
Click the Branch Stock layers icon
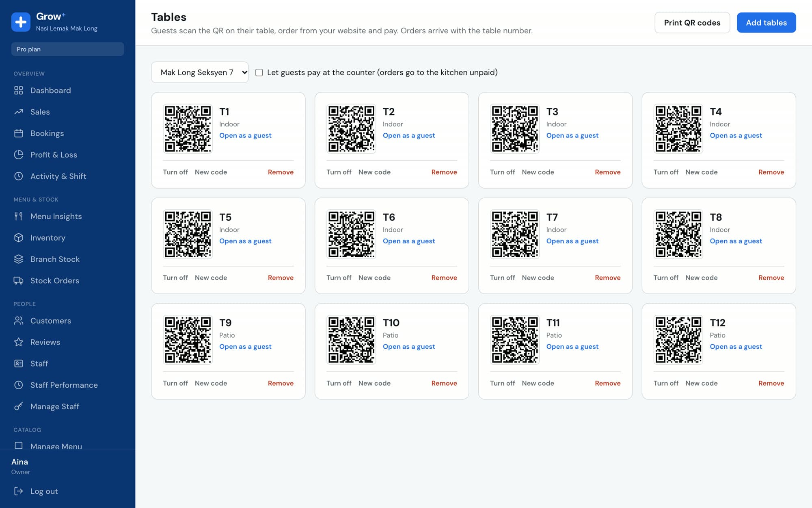19,259
